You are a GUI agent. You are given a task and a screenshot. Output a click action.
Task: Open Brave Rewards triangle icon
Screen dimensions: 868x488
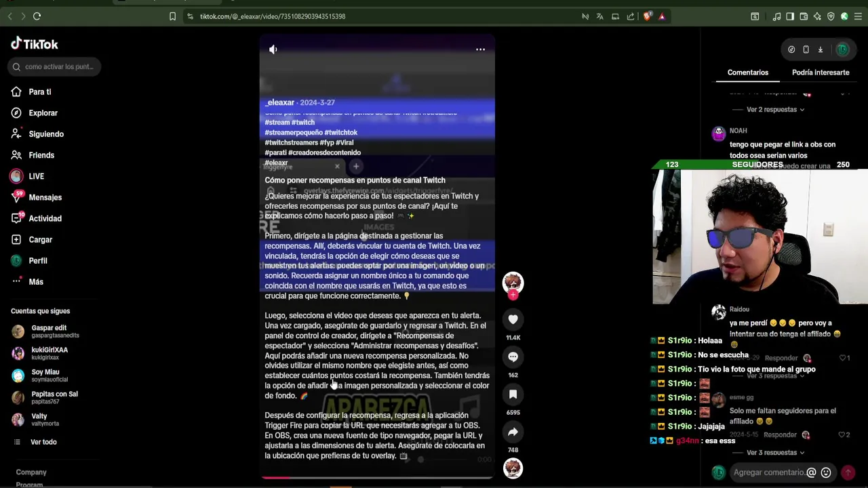pyautogui.click(x=662, y=16)
